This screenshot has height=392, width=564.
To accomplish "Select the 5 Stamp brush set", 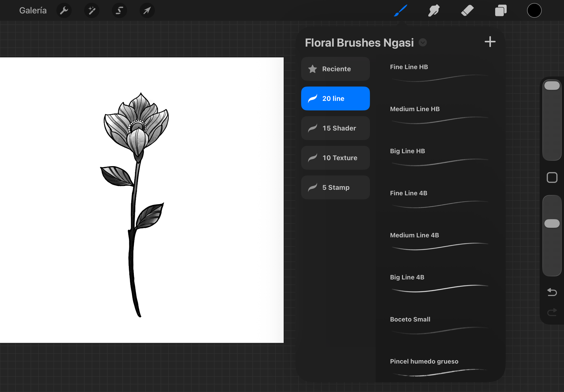I will [335, 187].
